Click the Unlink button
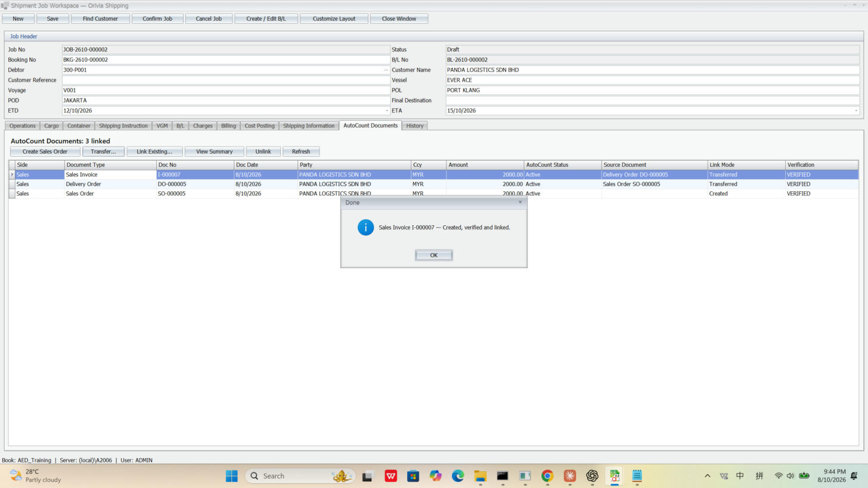This screenshot has width=868, height=488. tap(263, 151)
